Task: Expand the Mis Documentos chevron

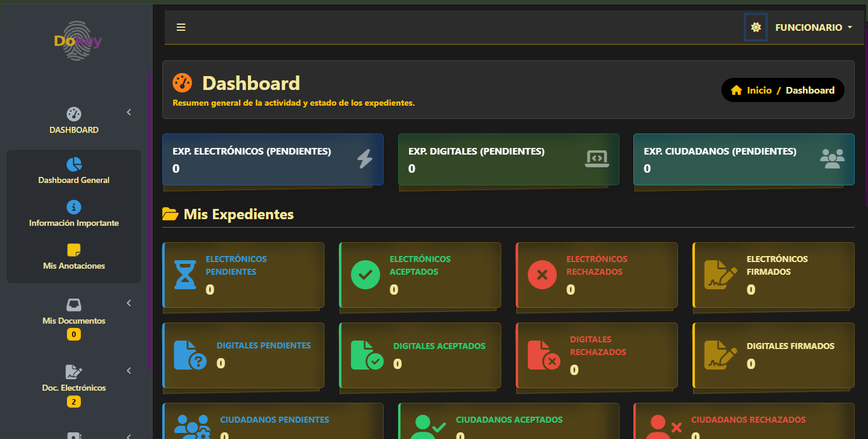Action: pyautogui.click(x=128, y=303)
